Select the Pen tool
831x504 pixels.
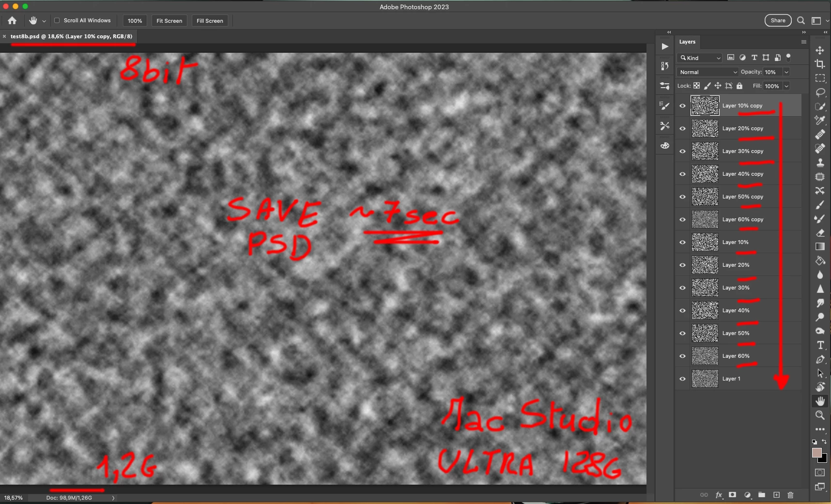(820, 359)
